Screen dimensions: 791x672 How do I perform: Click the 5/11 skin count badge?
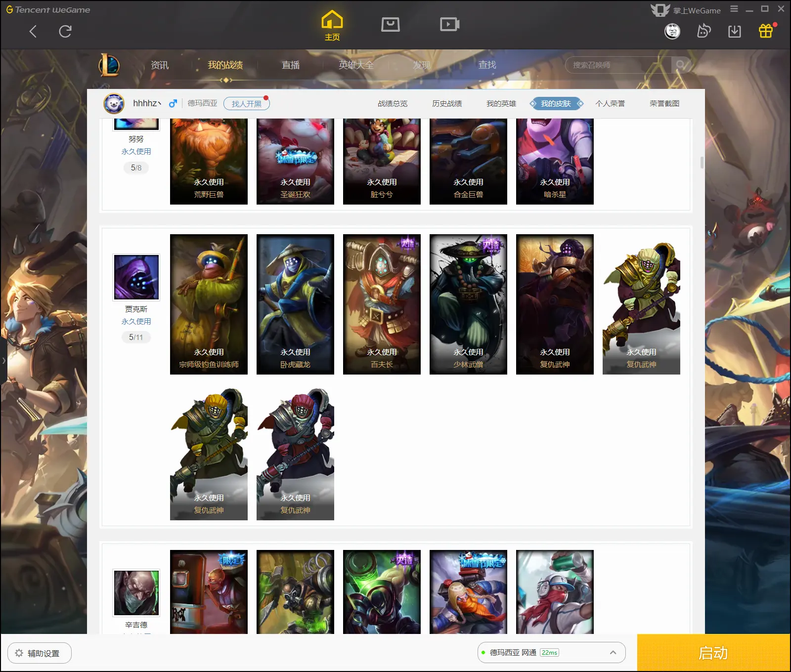[136, 337]
